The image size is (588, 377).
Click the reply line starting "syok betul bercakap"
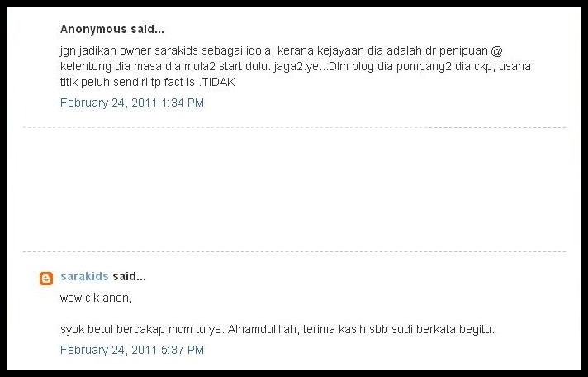click(277, 330)
